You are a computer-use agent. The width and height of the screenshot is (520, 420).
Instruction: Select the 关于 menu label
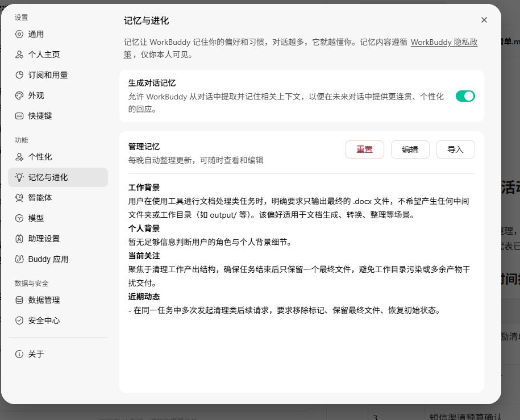pos(36,354)
